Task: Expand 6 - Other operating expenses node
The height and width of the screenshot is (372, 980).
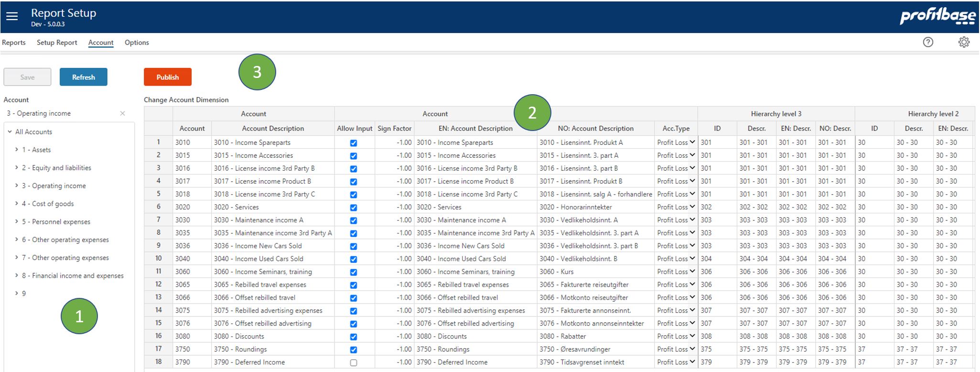Action: coord(17,240)
